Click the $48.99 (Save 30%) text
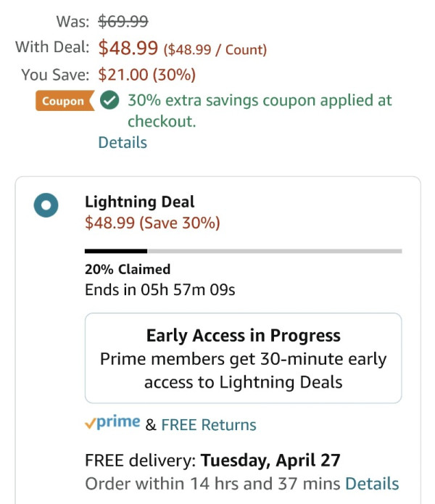Screen dimensions: 435x504 [152, 223]
